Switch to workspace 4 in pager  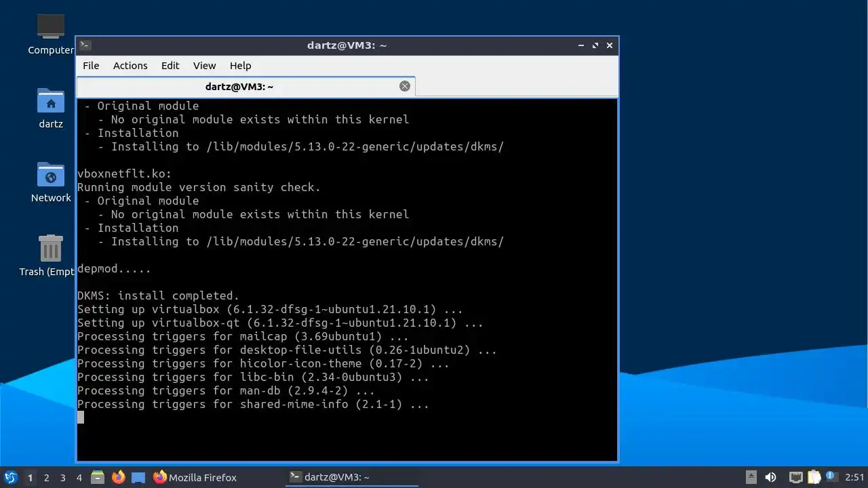coord(79,478)
